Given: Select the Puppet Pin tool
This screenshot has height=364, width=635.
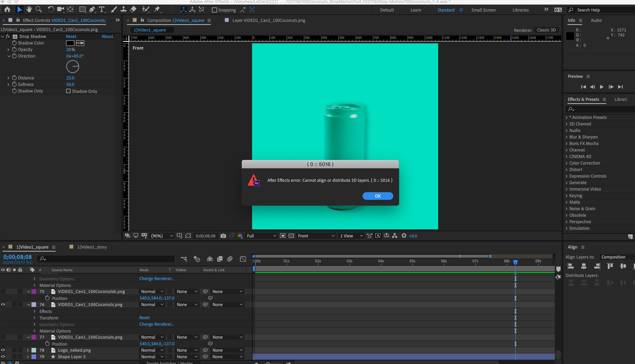Looking at the screenshot, I should pos(157,10).
